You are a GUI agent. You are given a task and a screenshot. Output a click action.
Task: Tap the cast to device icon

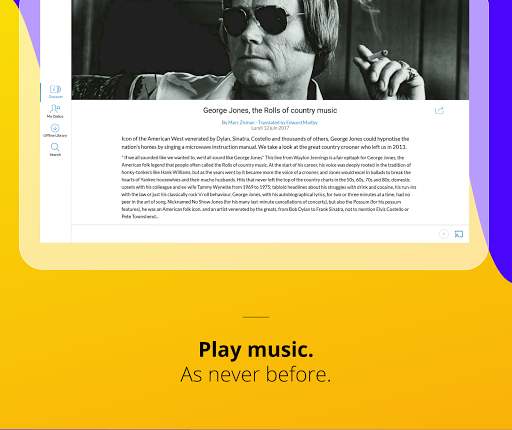click(x=459, y=234)
